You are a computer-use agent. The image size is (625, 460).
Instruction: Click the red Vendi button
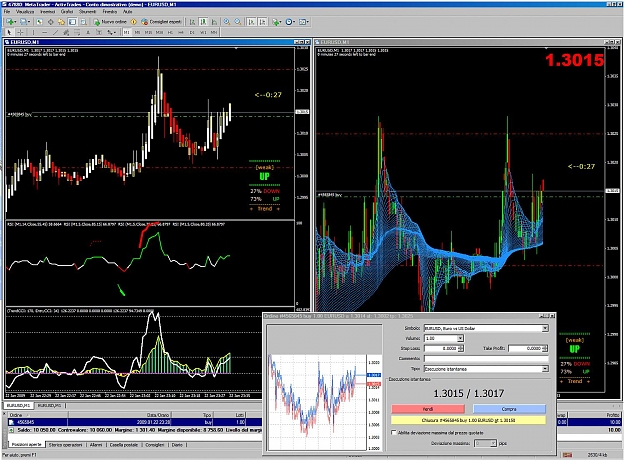coord(428,409)
